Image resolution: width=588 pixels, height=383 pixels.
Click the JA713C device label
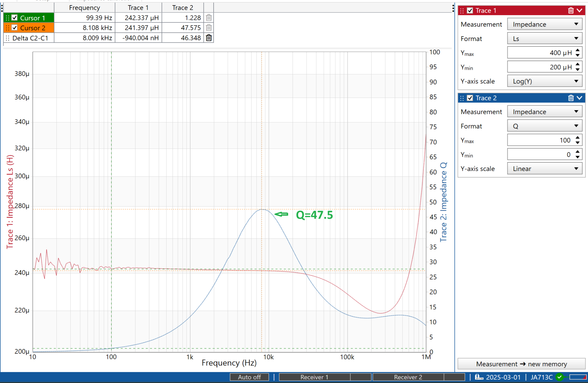[541, 377]
